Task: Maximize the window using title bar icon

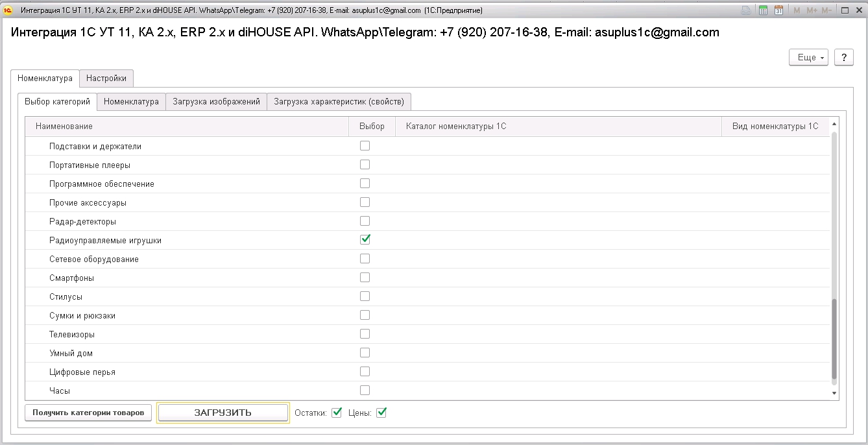Action: click(x=845, y=10)
